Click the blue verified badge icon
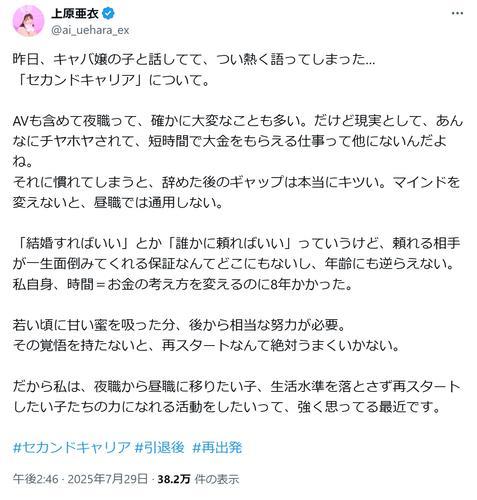Screen dimensions: 477x500 tap(109, 13)
